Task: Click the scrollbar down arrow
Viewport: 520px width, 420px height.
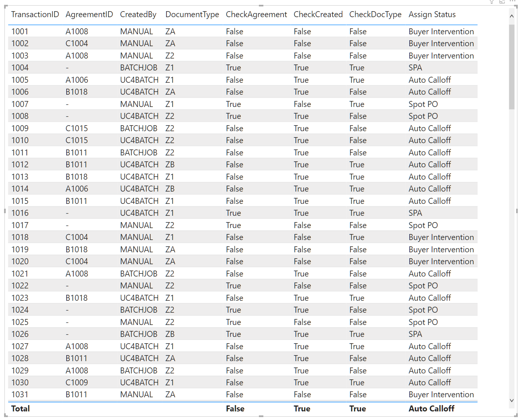Action: coord(511,400)
